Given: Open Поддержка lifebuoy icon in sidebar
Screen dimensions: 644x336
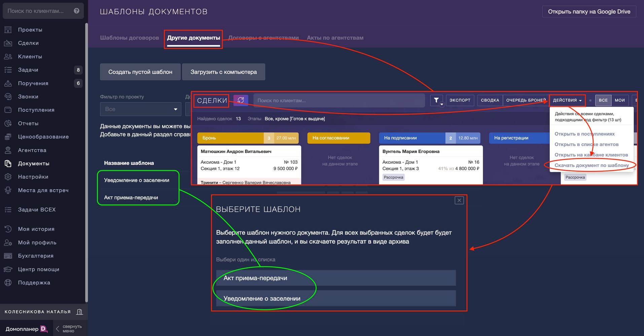Looking at the screenshot, I should click(8, 283).
